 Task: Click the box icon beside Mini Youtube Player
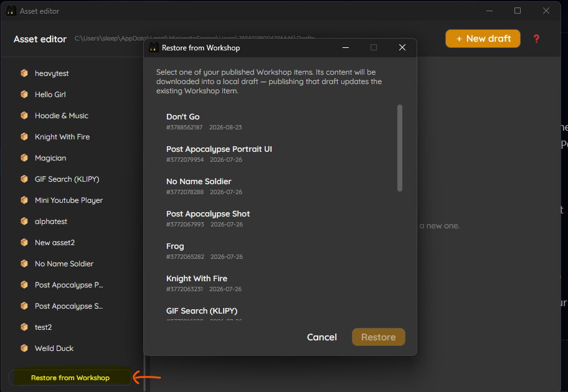coord(24,200)
